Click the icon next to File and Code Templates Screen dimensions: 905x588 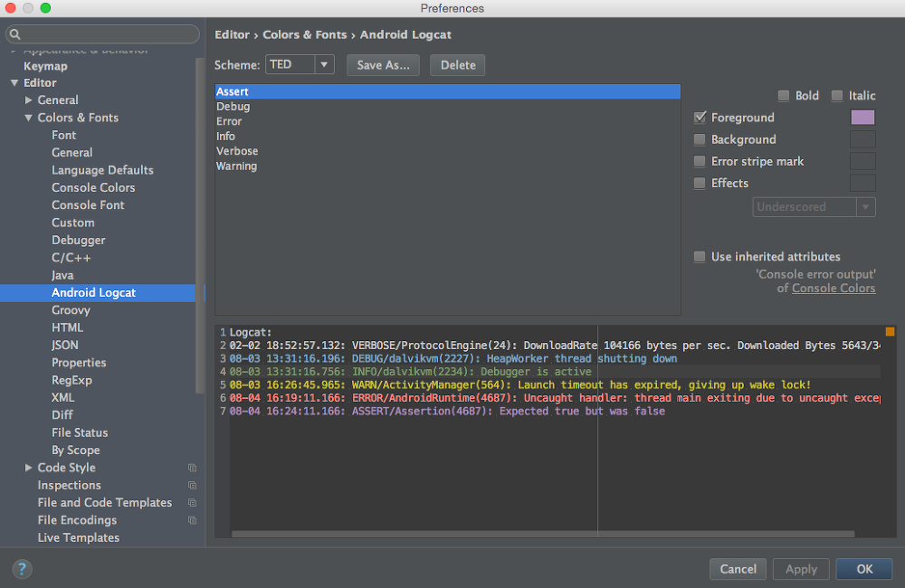(x=192, y=503)
